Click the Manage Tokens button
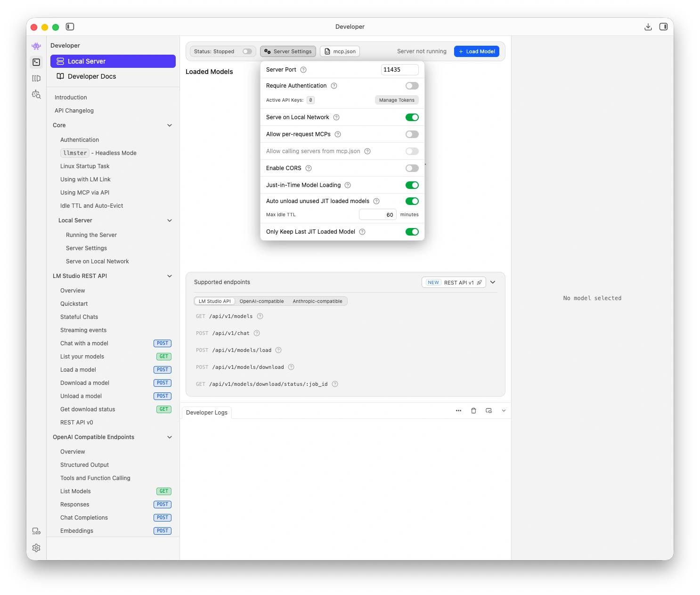The image size is (700, 595). tap(397, 100)
